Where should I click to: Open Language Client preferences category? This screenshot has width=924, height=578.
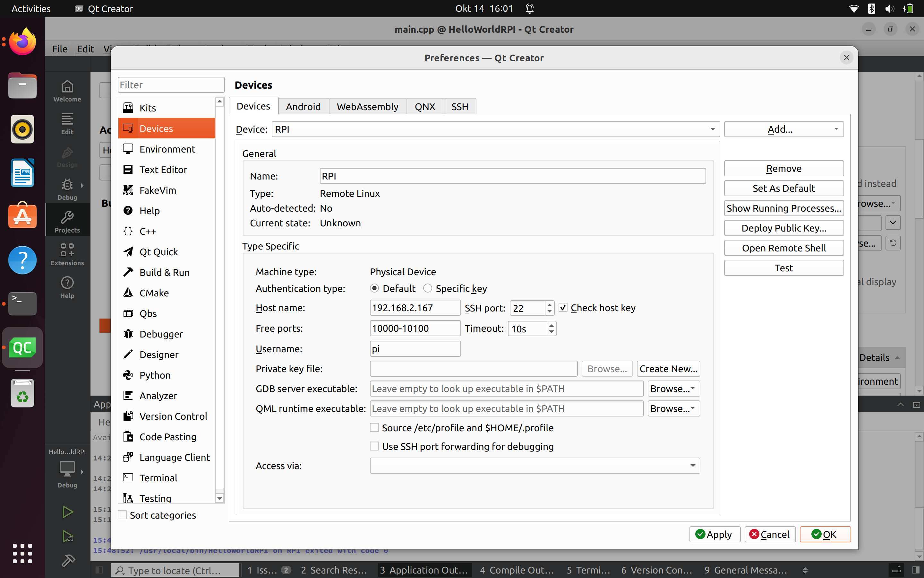coord(167,458)
